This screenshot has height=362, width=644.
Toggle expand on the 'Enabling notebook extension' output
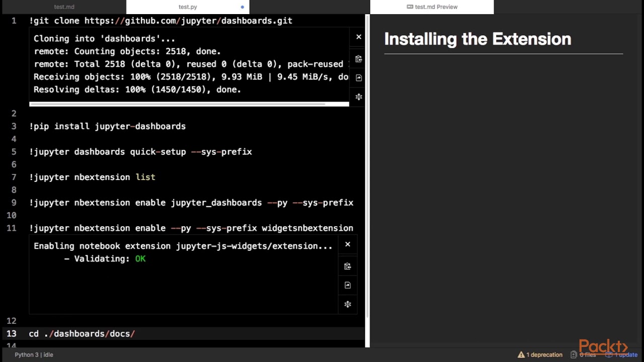tap(348, 304)
